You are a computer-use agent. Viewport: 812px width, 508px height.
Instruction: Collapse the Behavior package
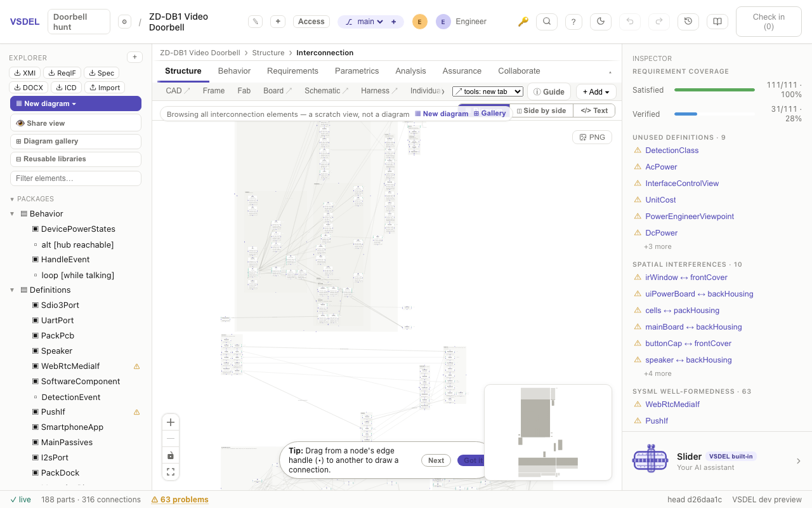pos(12,214)
